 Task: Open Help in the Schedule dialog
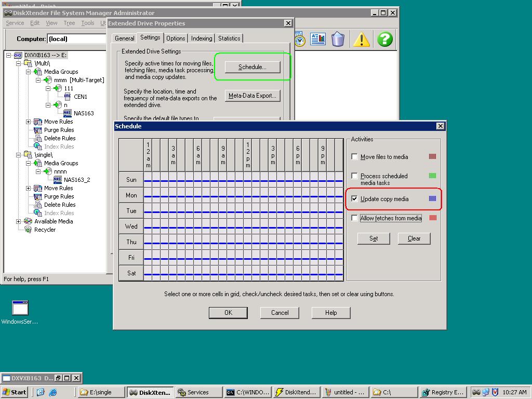coord(331,312)
